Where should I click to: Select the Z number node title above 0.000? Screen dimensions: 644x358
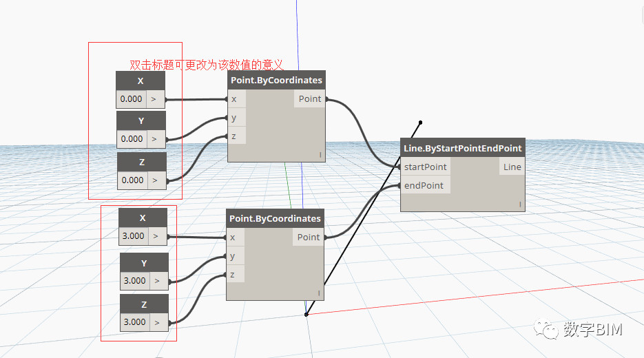click(142, 162)
